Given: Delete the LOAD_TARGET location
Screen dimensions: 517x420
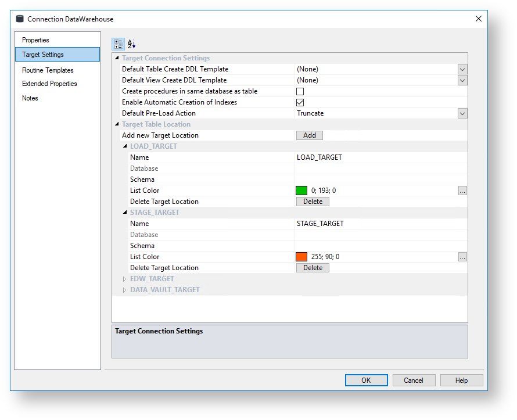Looking at the screenshot, I should 313,202.
